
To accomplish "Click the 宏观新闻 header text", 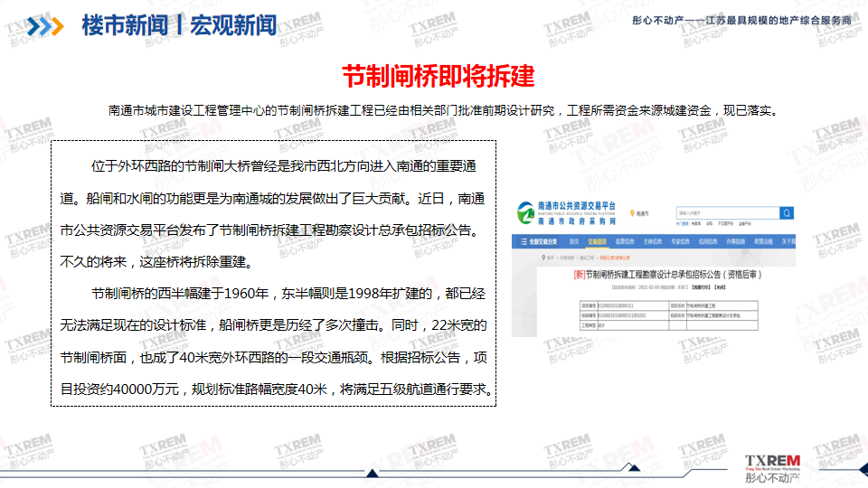I will click(x=233, y=25).
